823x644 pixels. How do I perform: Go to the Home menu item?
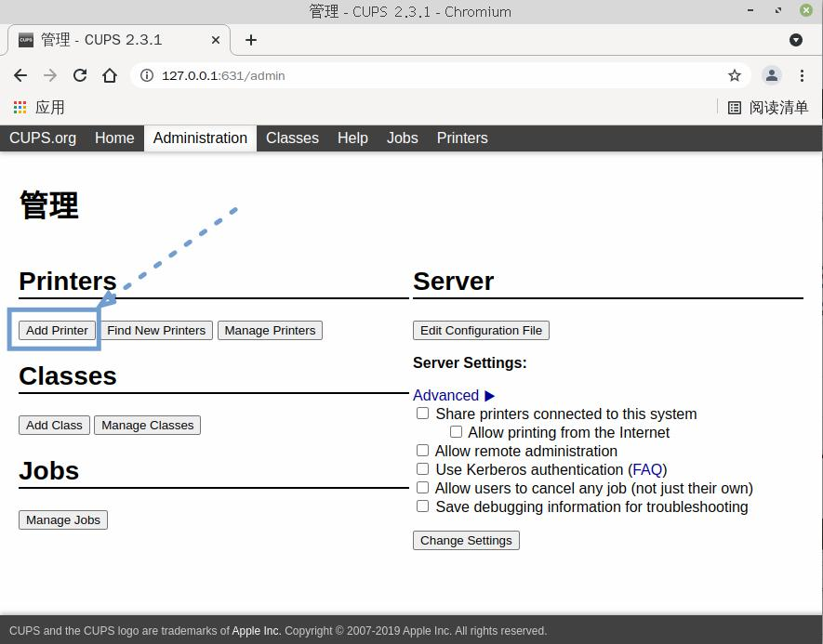tap(114, 138)
